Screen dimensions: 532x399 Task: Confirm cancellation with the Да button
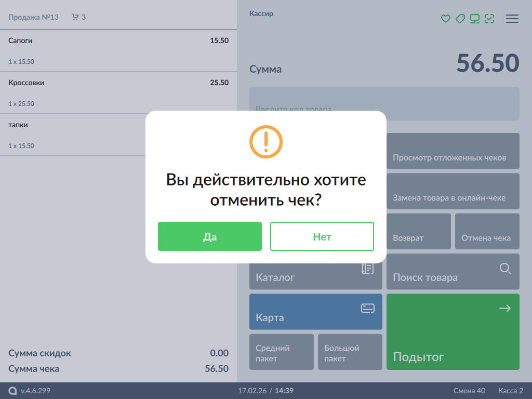pyautogui.click(x=210, y=236)
